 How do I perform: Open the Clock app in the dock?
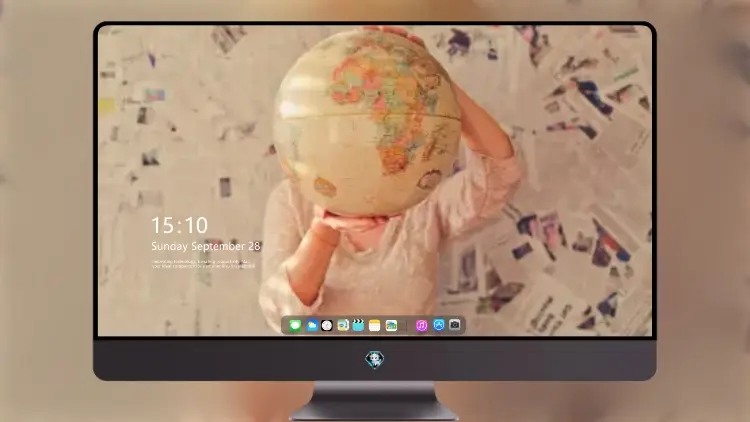tap(327, 325)
